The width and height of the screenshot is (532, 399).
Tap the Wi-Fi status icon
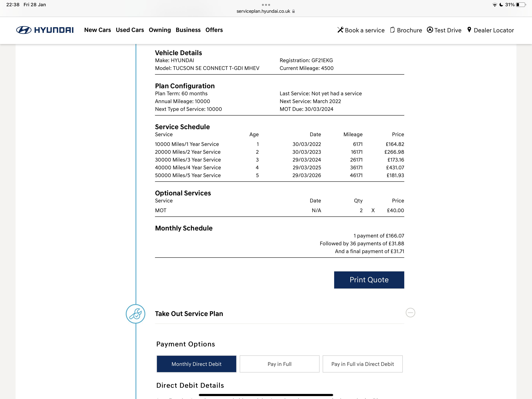(495, 5)
